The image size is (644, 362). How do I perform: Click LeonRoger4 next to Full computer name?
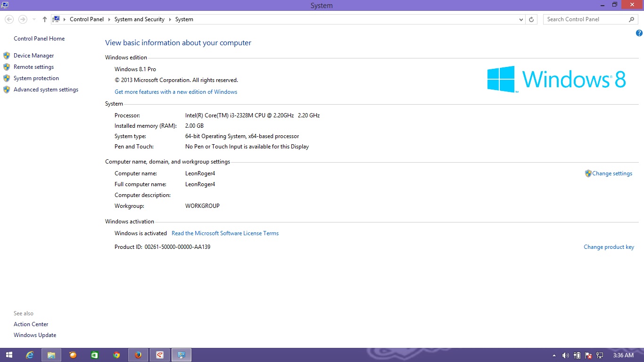(200, 184)
